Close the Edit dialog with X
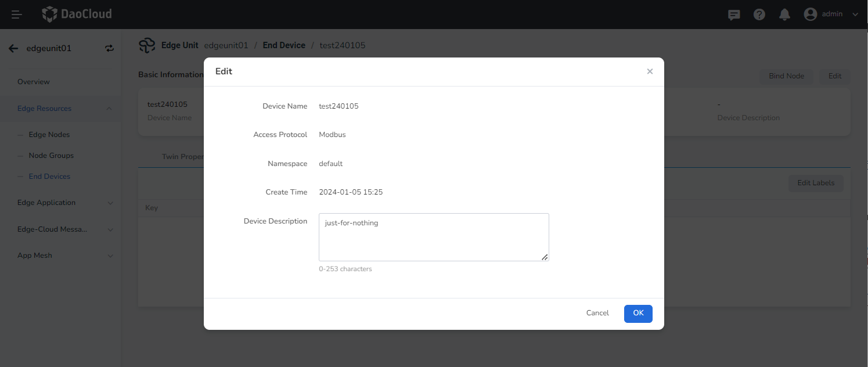Viewport: 868px width, 367px height. [650, 71]
